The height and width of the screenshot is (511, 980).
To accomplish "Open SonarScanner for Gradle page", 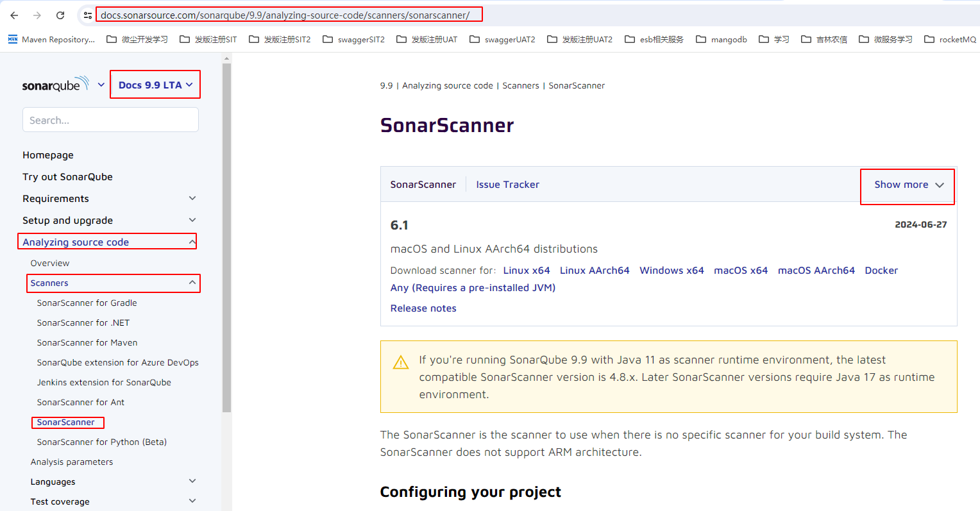I will [87, 303].
